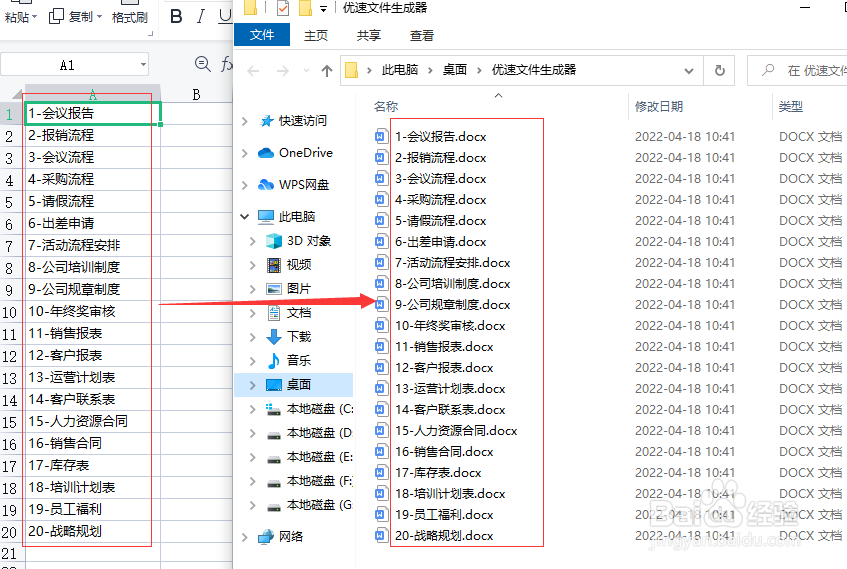The width and height of the screenshot is (847, 569).
Task: Click 优速文件生成器 in the address breadcrumb
Action: [534, 70]
